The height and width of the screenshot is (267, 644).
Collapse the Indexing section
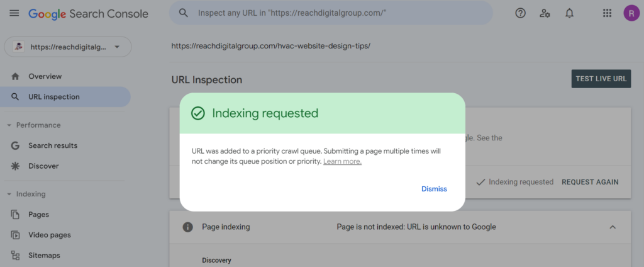click(x=9, y=194)
